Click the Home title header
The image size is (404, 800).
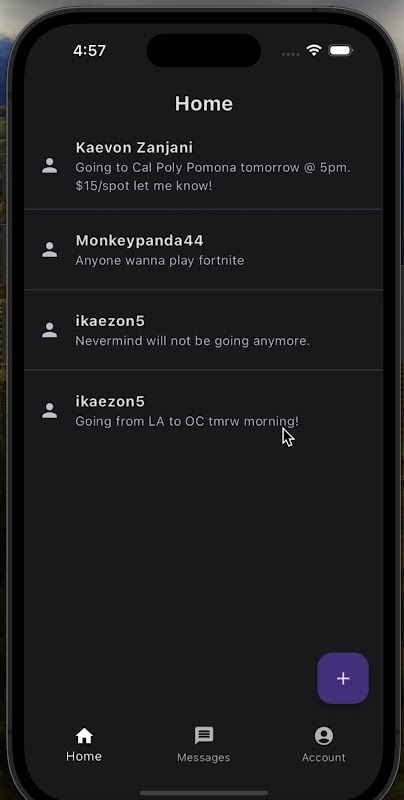[x=204, y=104]
